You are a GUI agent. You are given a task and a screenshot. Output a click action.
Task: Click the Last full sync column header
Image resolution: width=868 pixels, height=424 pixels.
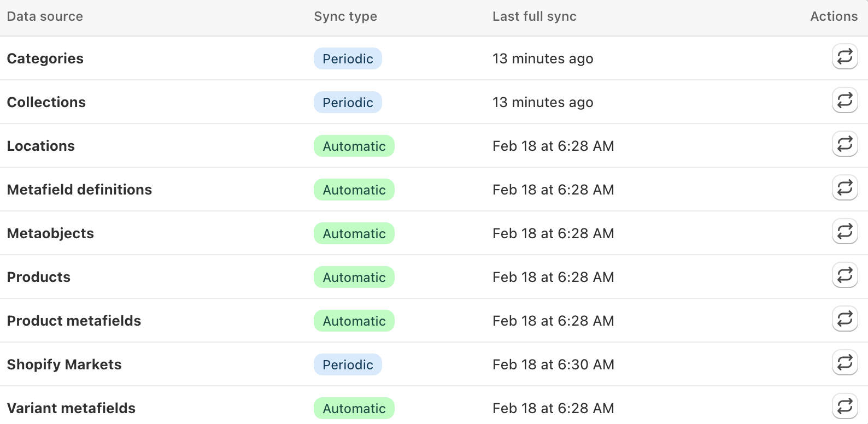(x=534, y=16)
